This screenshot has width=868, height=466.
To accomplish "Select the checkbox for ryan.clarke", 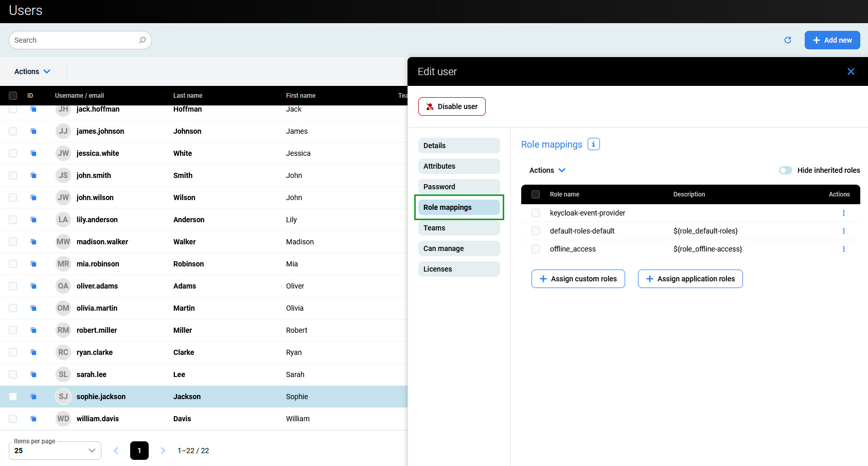I will (x=13, y=352).
